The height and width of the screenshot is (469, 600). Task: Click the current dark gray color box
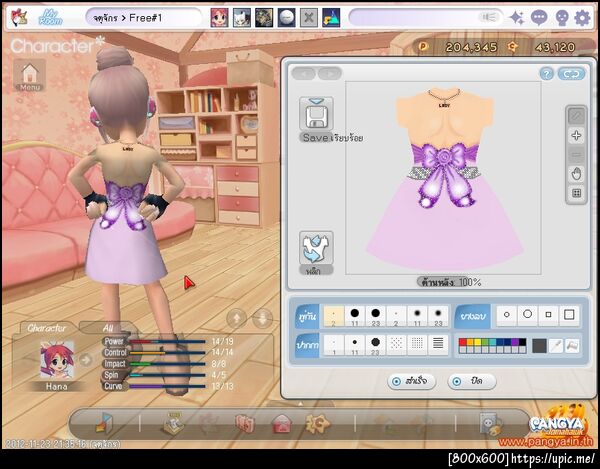[539, 346]
